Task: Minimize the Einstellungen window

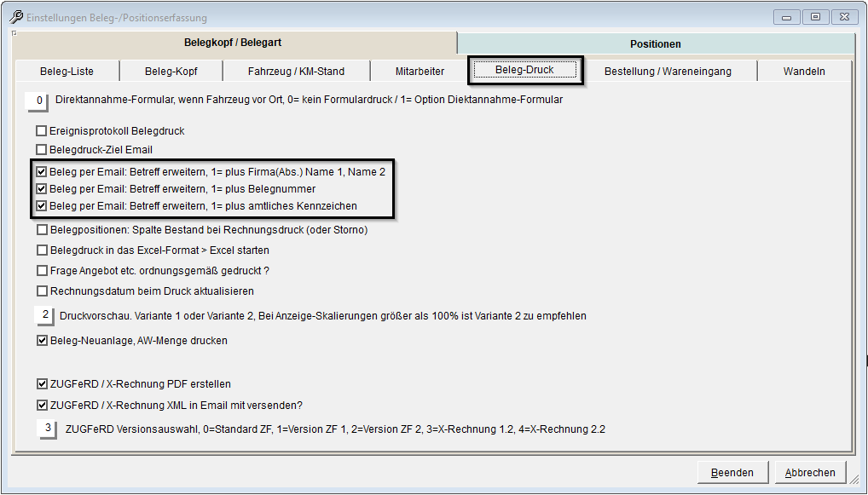Action: pyautogui.click(x=786, y=17)
